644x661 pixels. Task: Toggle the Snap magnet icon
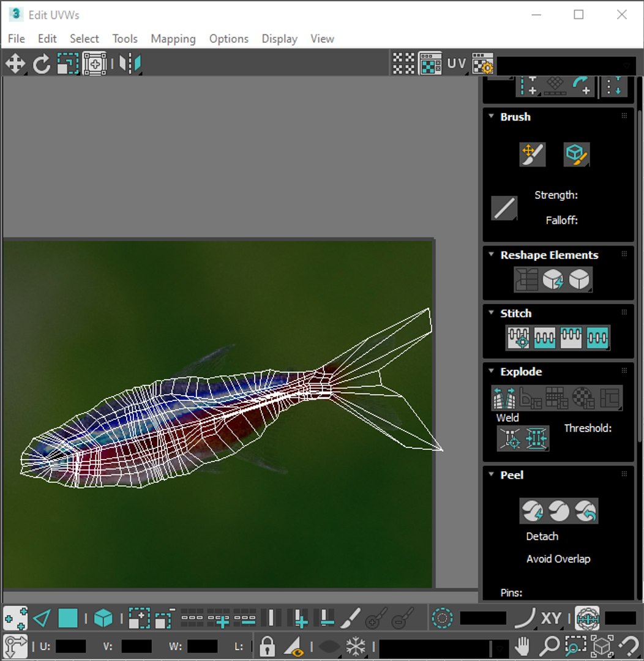629,646
